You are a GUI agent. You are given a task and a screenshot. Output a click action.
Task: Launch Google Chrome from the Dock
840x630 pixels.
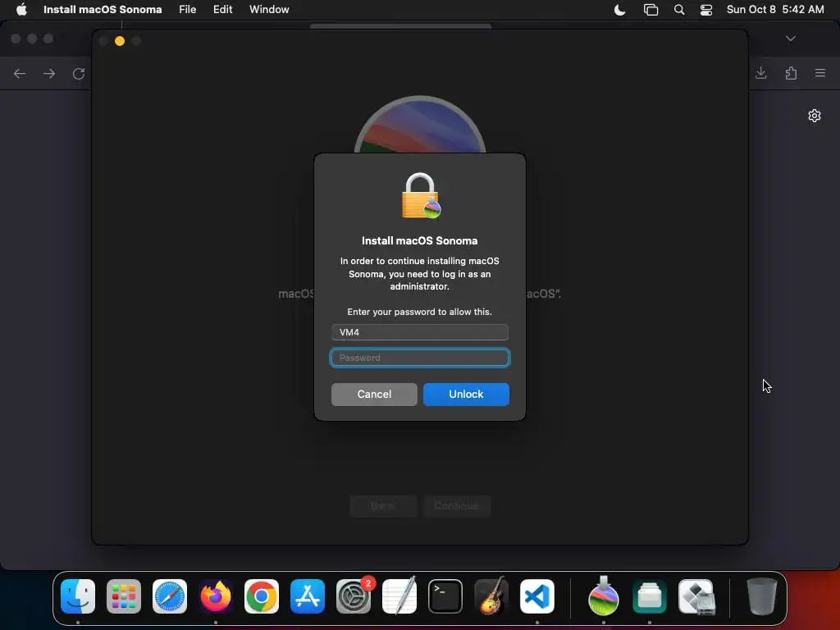(262, 596)
